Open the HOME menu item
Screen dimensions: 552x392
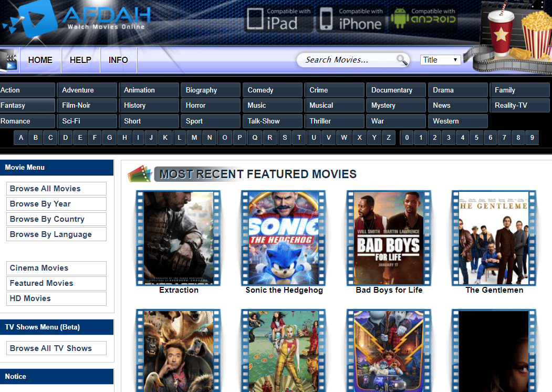[40, 60]
